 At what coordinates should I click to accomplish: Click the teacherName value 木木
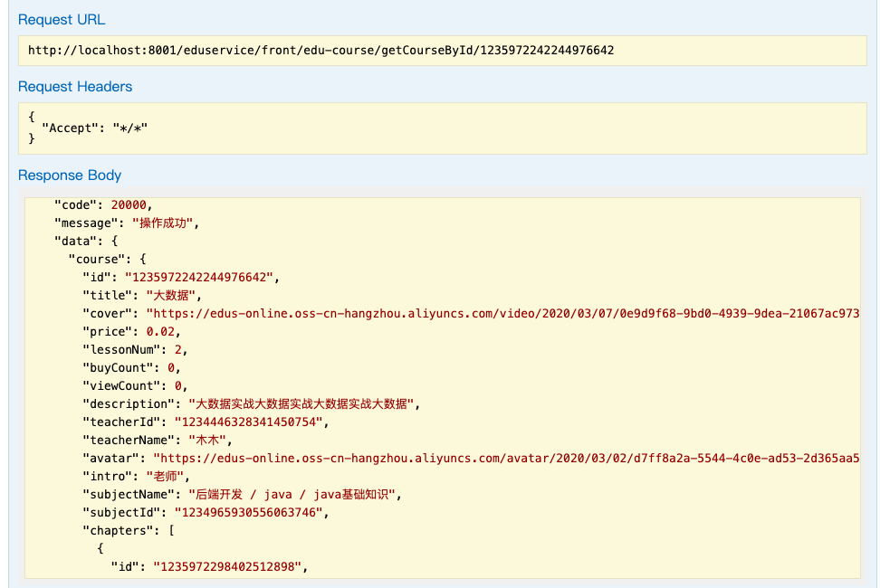click(215, 440)
